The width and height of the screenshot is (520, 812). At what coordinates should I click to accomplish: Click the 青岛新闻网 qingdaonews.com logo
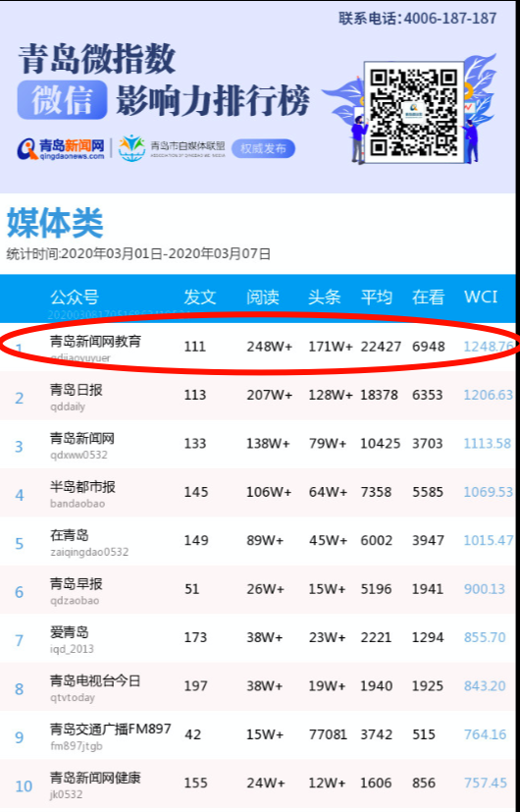(x=61, y=148)
